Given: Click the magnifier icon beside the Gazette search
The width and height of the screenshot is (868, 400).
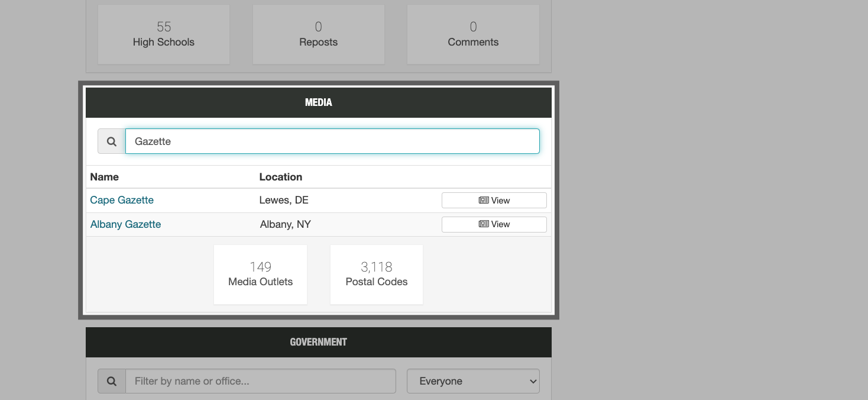Looking at the screenshot, I should 111,141.
